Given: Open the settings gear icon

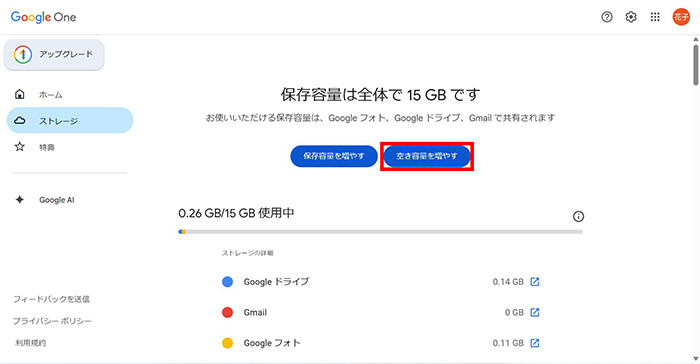Looking at the screenshot, I should pyautogui.click(x=631, y=17).
